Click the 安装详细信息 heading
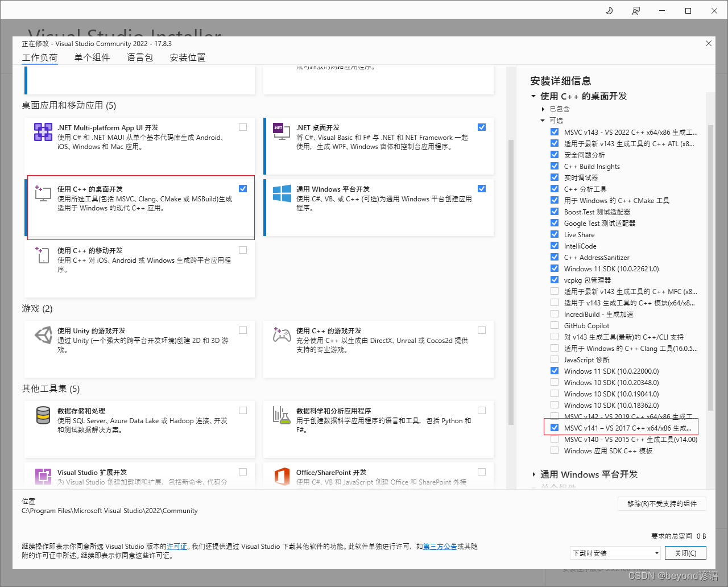The width and height of the screenshot is (728, 587). pos(561,81)
